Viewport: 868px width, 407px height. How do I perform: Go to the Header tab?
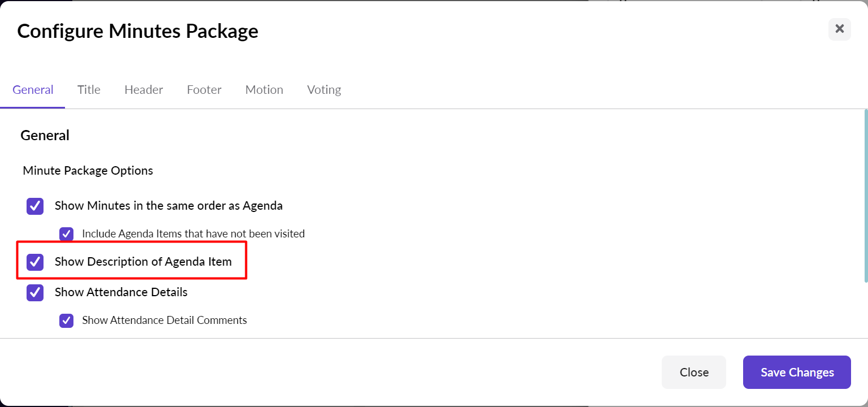click(x=144, y=90)
